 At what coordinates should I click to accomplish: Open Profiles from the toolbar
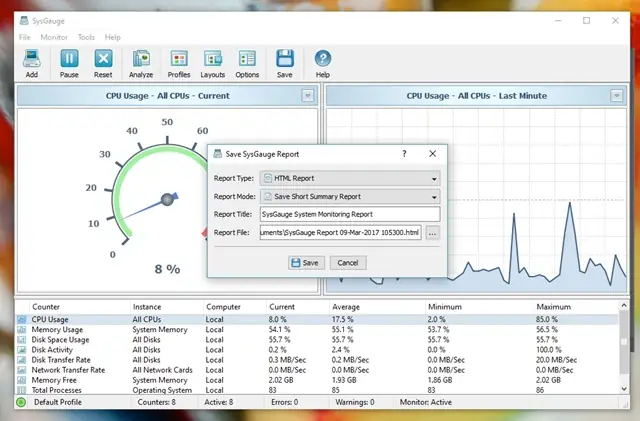[179, 59]
